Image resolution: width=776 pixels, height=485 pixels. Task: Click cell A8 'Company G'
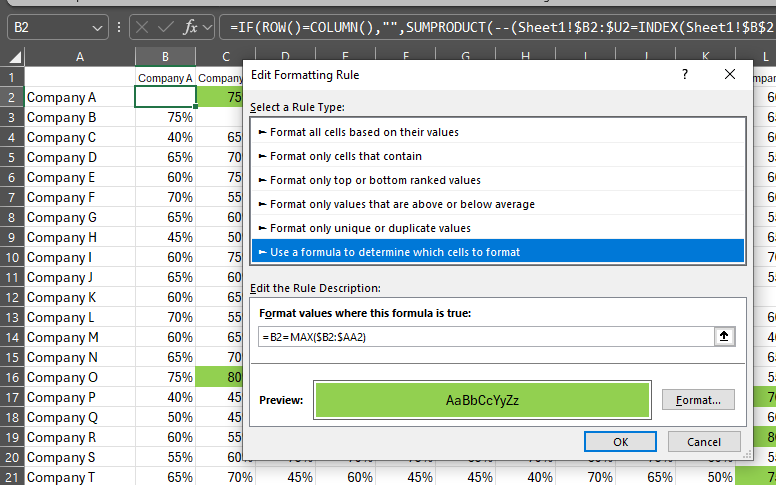click(80, 217)
